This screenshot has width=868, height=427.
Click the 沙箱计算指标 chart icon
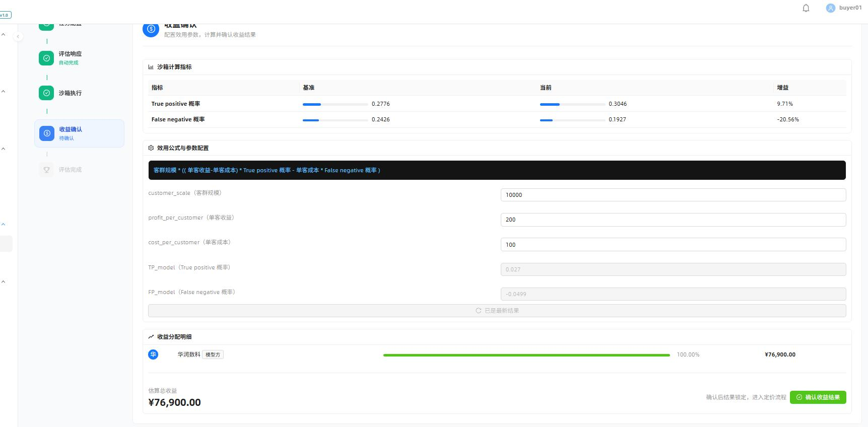click(x=151, y=67)
